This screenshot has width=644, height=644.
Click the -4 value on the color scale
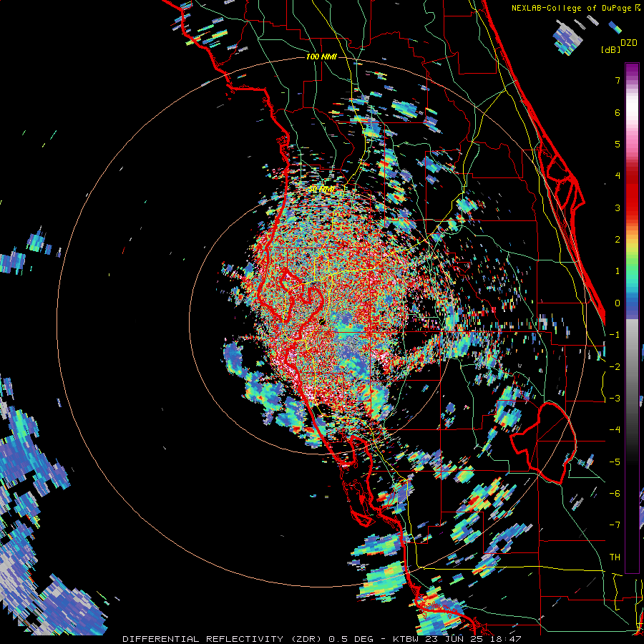coord(615,430)
